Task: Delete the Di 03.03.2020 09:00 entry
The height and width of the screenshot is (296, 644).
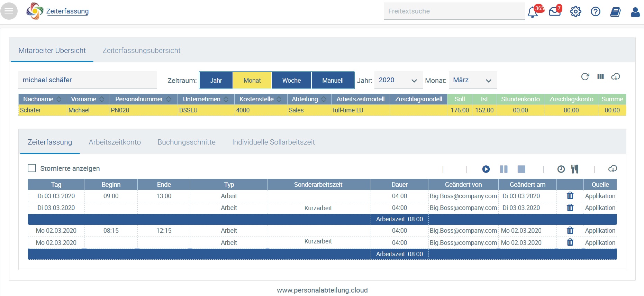Action: (570, 196)
